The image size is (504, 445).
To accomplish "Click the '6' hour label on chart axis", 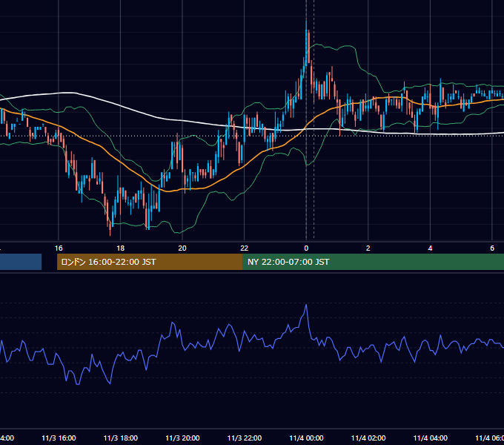I will (x=492, y=248).
